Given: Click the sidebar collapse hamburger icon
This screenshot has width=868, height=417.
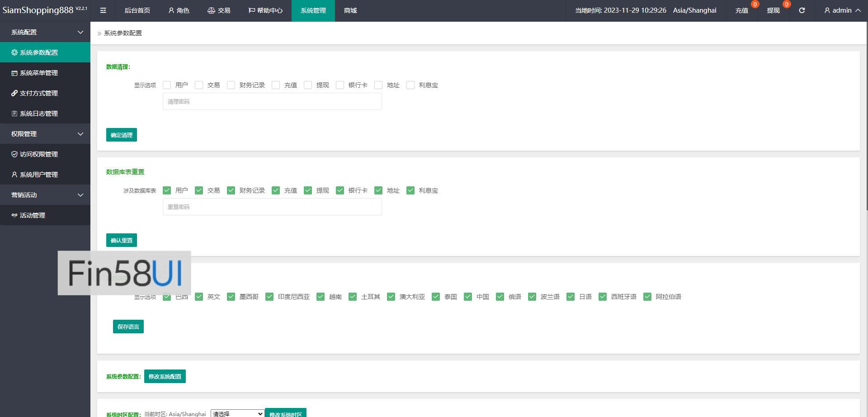Looking at the screenshot, I should (x=103, y=10).
